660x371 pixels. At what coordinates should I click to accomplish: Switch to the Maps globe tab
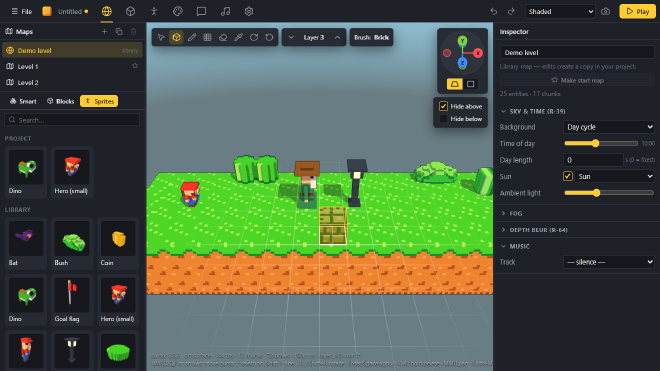point(106,11)
